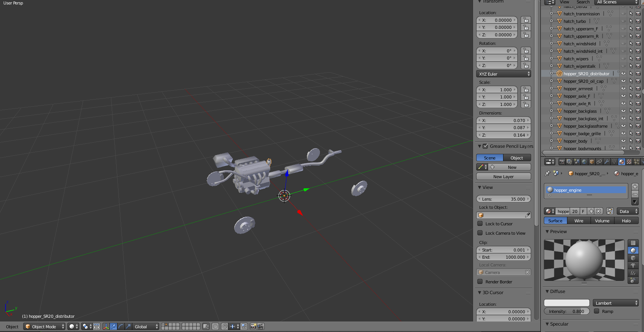Toggle visibility of hopper_backglass
This screenshot has width=644, height=332.
click(623, 111)
